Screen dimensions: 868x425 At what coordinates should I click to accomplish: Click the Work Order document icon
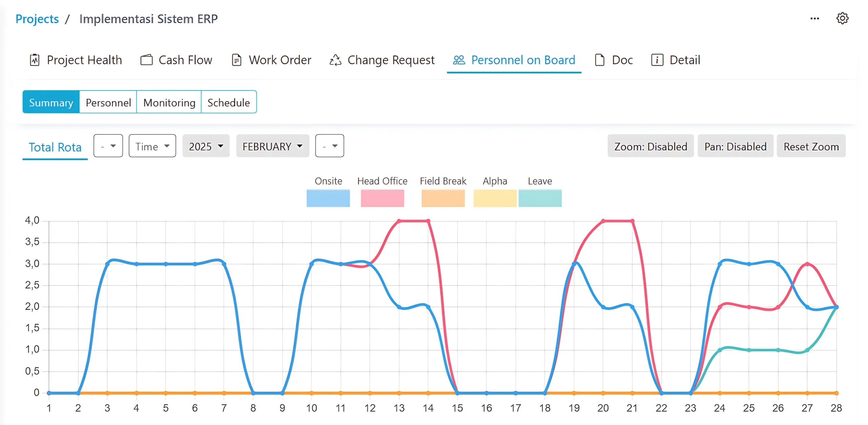[x=236, y=60]
